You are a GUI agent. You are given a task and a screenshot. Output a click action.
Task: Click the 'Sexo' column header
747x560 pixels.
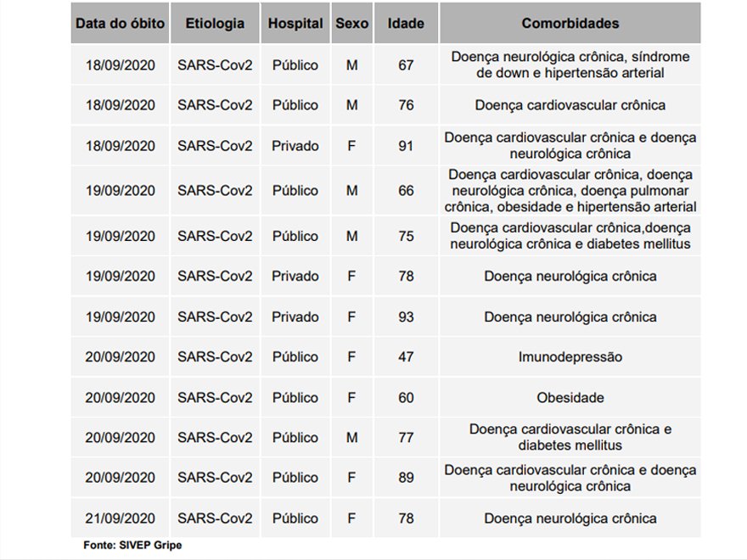coord(351,24)
